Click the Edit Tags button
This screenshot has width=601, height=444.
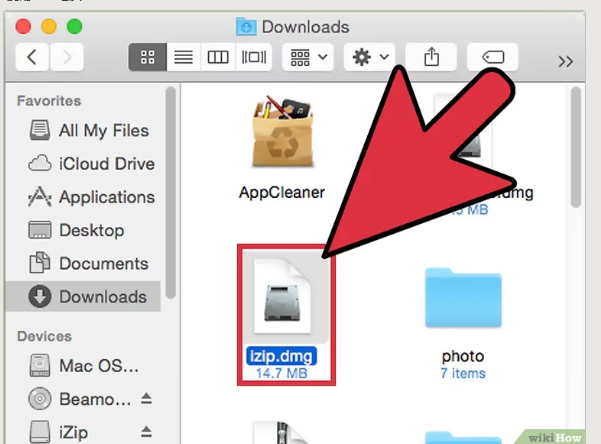493,58
